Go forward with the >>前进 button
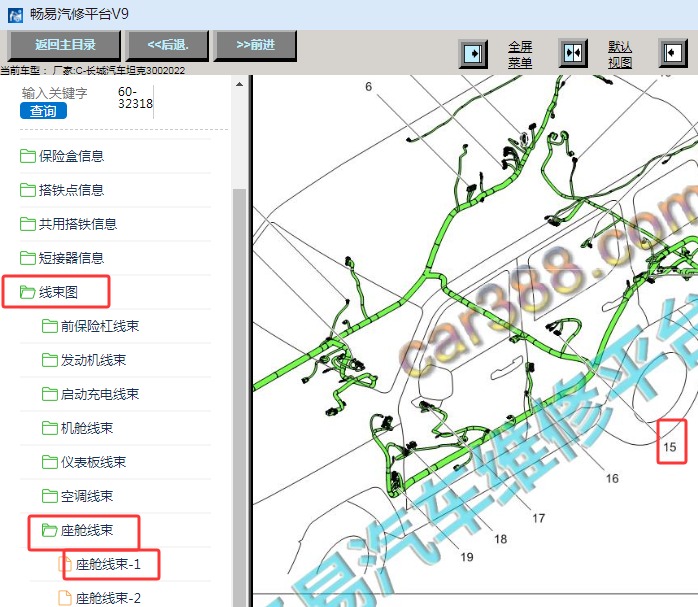Viewport: 698px width, 607px height. 255,45
